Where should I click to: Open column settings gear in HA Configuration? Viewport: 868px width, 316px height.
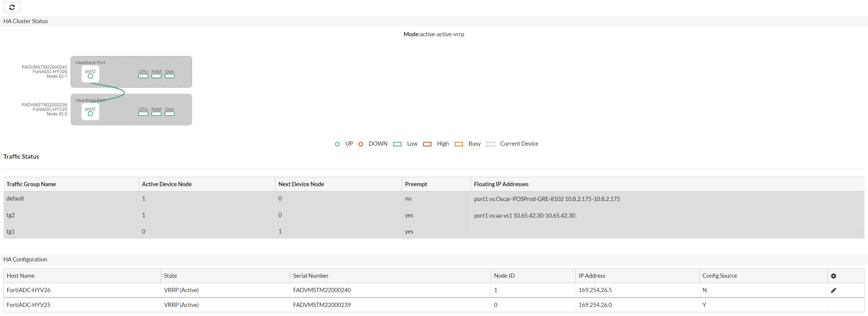coord(833,276)
